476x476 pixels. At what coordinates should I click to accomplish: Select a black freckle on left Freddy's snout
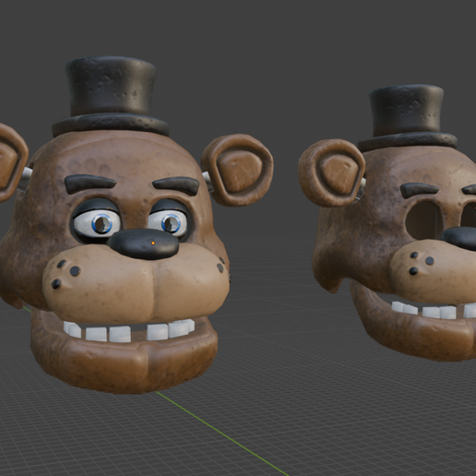75,271
